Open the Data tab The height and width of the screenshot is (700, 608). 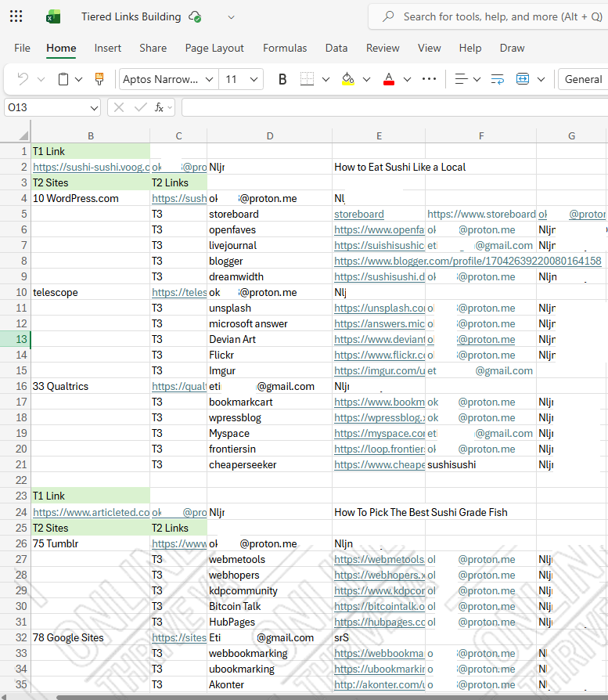[336, 48]
